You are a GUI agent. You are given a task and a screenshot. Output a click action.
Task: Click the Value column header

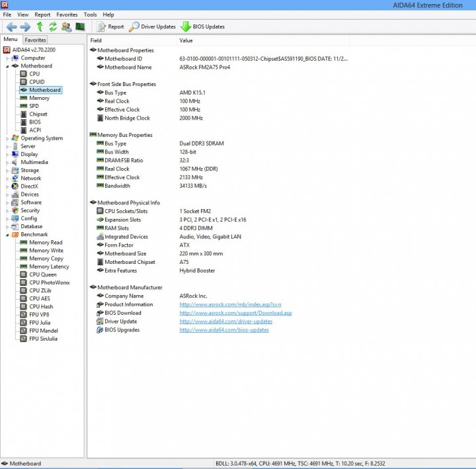pyautogui.click(x=263, y=40)
